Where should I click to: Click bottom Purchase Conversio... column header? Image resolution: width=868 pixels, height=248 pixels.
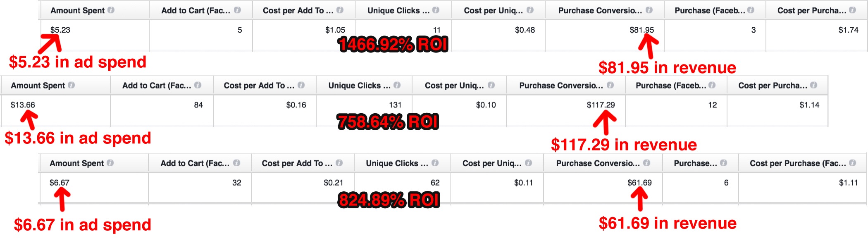point(598,163)
